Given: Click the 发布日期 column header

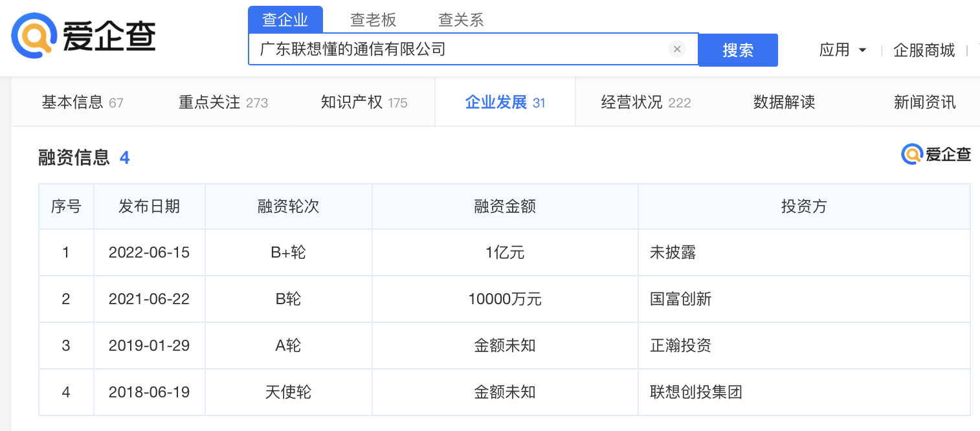Looking at the screenshot, I should 150,206.
